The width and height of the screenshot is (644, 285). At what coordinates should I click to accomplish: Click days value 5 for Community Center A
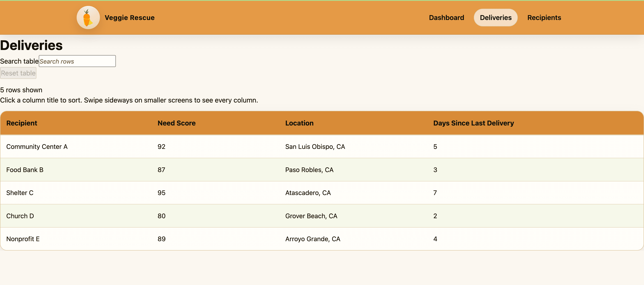tap(435, 147)
